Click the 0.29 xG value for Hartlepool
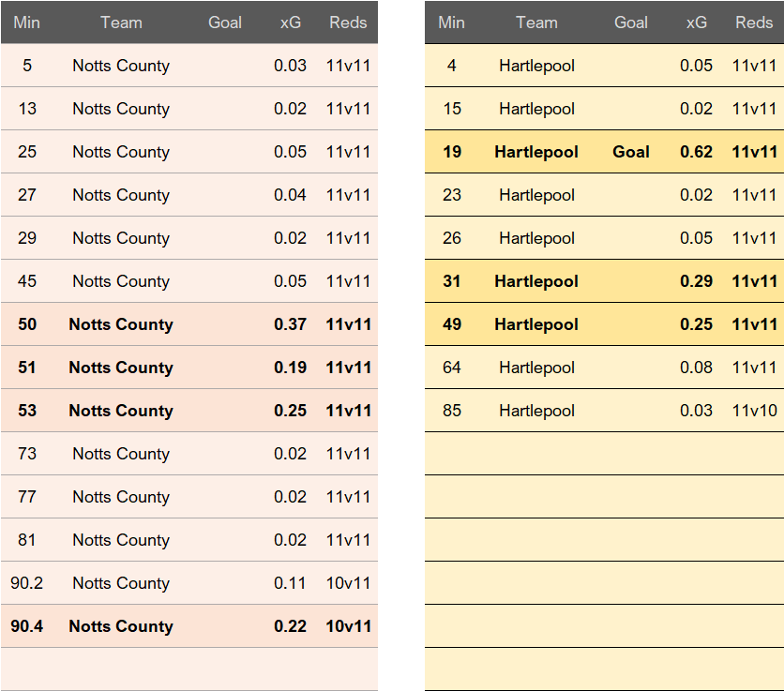This screenshot has width=784, height=691. pyautogui.click(x=696, y=281)
